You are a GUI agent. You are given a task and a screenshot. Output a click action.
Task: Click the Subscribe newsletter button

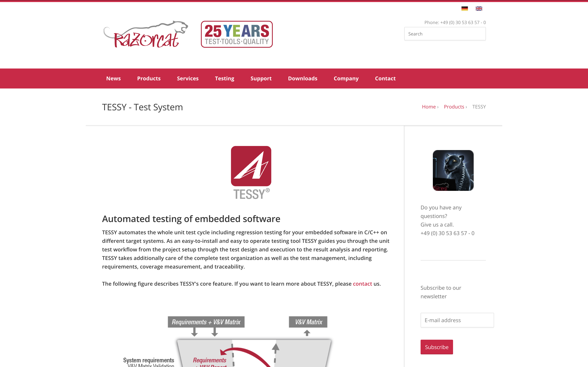click(437, 347)
